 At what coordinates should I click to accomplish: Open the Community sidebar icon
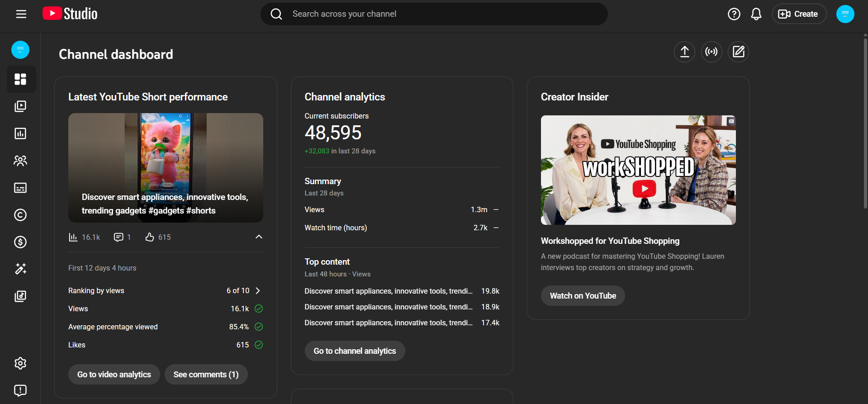20,161
